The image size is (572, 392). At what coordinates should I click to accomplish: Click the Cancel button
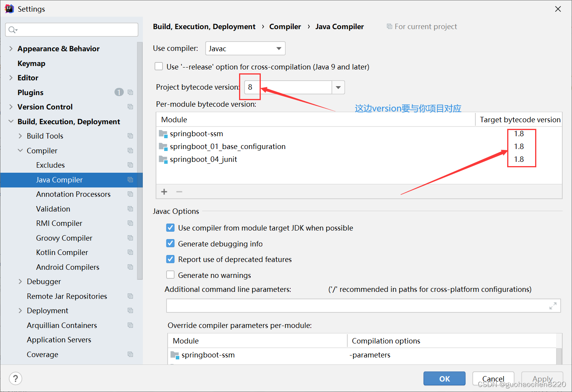pyautogui.click(x=493, y=378)
